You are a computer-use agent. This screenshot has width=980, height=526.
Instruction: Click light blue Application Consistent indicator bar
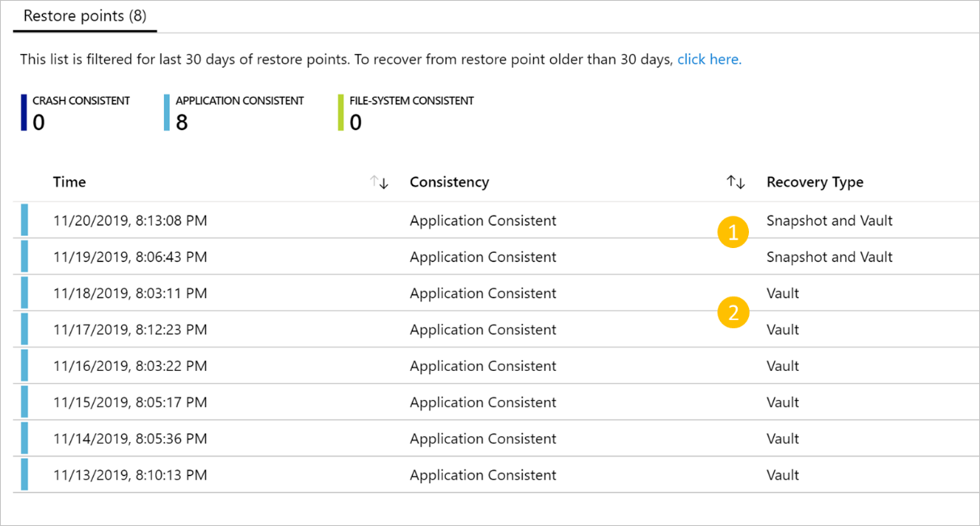click(167, 112)
